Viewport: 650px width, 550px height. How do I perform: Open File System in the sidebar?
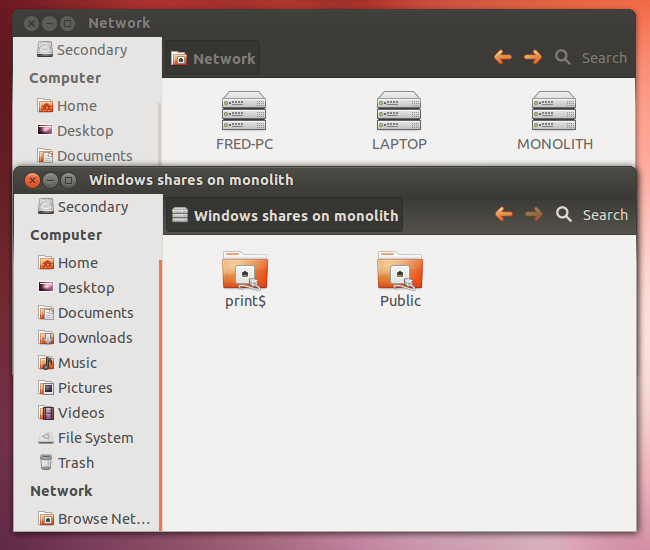click(86, 438)
